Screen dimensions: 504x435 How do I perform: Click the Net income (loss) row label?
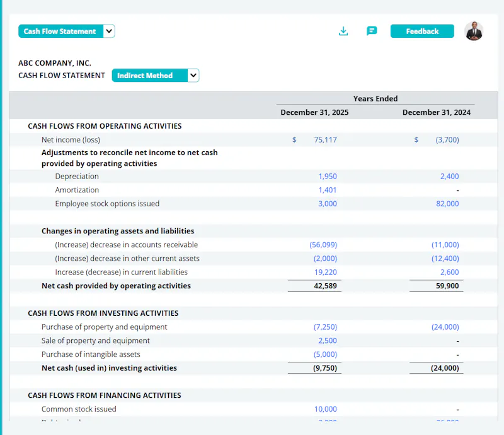click(71, 140)
